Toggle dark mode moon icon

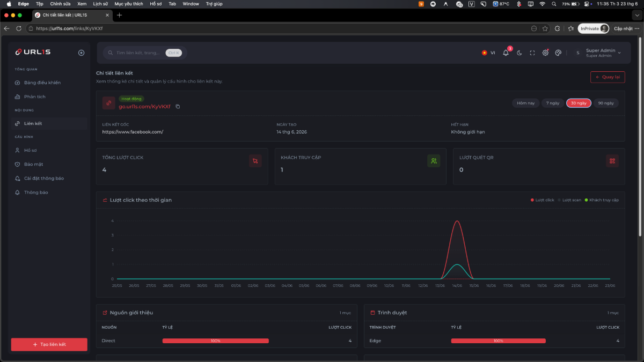point(519,53)
